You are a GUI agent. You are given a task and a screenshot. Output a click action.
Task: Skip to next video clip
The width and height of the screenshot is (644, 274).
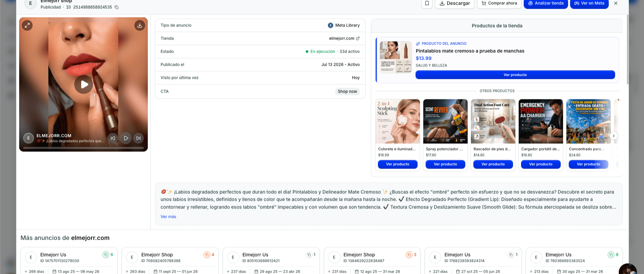click(x=138, y=138)
